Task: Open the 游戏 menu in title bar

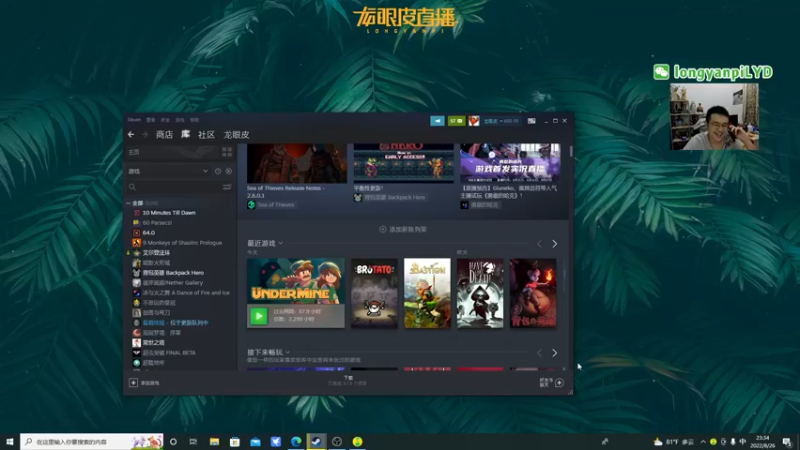Action: pyautogui.click(x=180, y=120)
